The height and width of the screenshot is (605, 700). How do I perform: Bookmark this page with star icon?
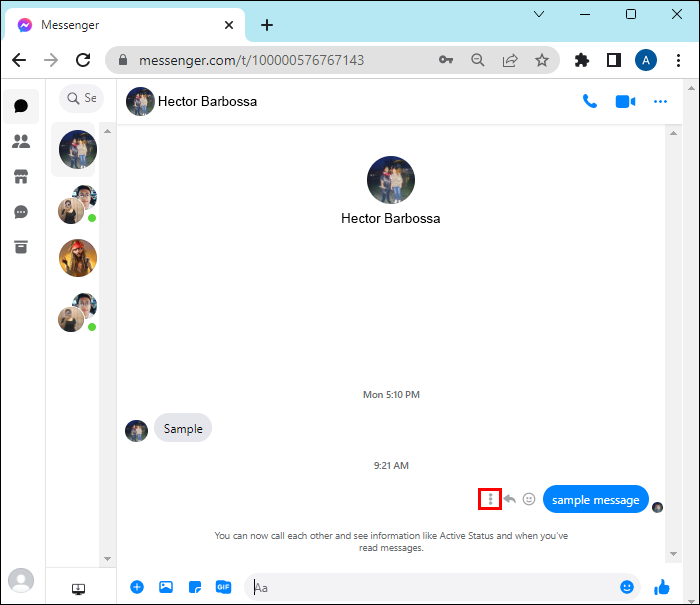(x=542, y=60)
